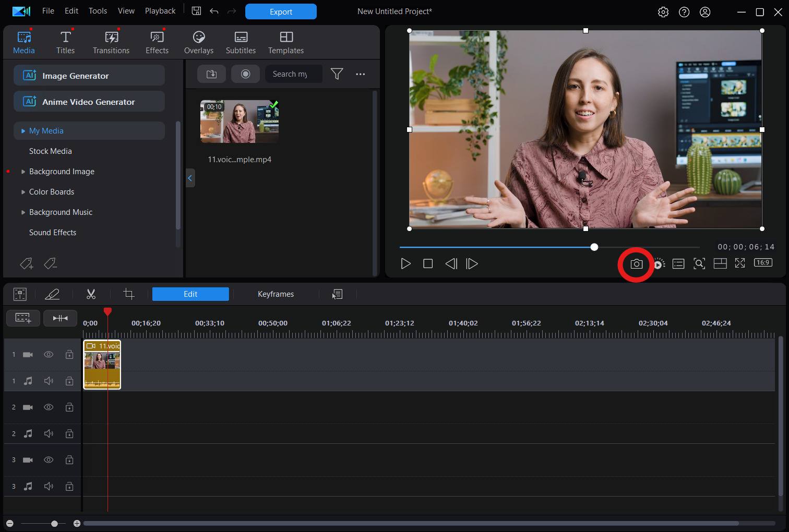Open the Anime Video Generator
Viewport: 789px width, 532px height.
89,101
